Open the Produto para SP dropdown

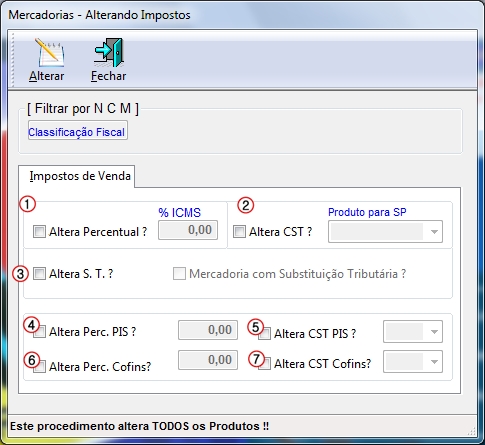click(385, 231)
